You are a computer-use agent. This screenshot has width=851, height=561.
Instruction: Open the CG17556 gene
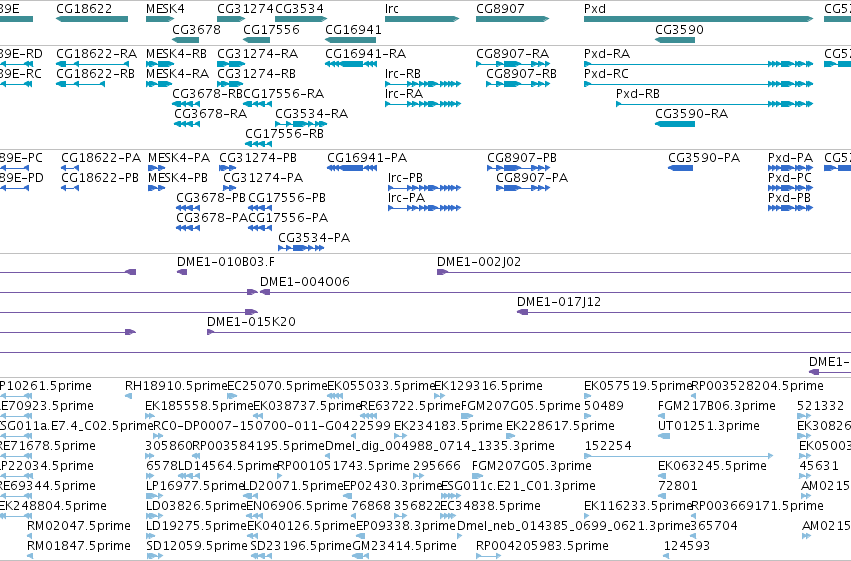coord(256,40)
